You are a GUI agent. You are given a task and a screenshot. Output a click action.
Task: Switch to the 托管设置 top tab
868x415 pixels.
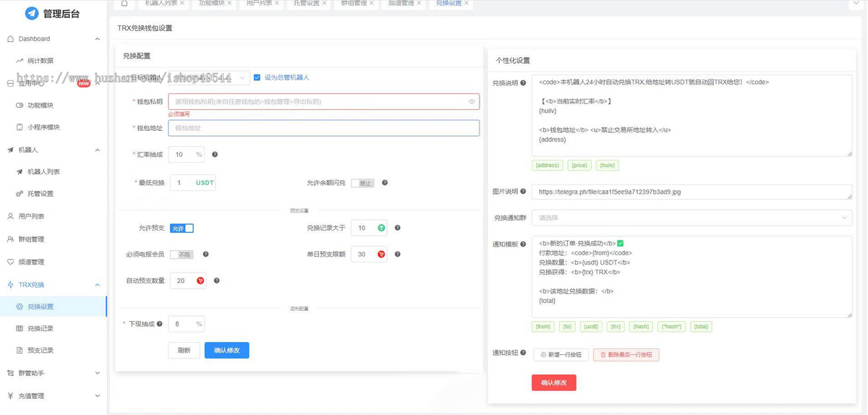tap(307, 3)
